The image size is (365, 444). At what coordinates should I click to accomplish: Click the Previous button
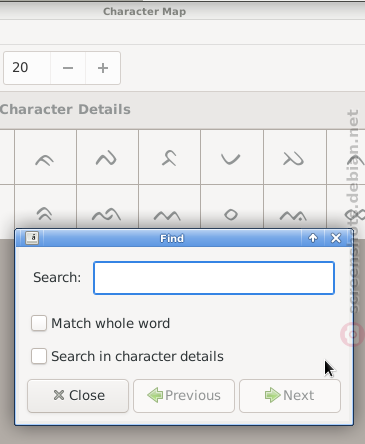(x=184, y=396)
